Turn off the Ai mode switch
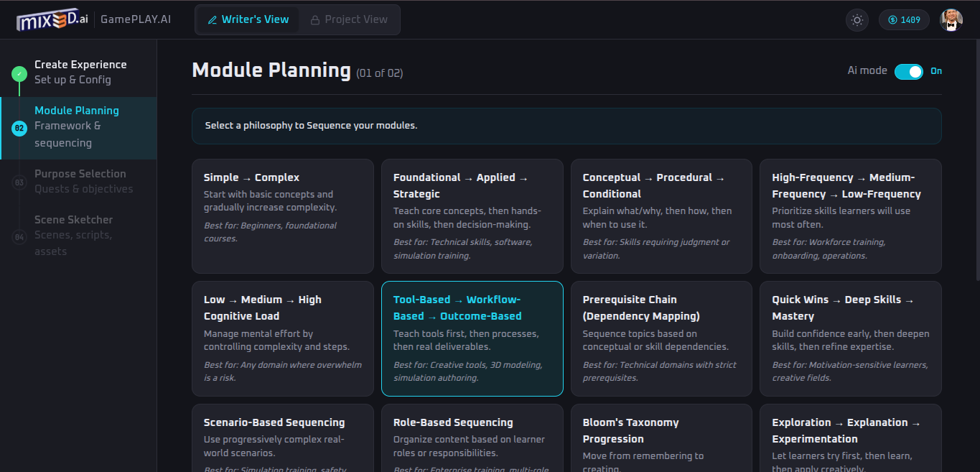This screenshot has height=472, width=980. pos(908,71)
